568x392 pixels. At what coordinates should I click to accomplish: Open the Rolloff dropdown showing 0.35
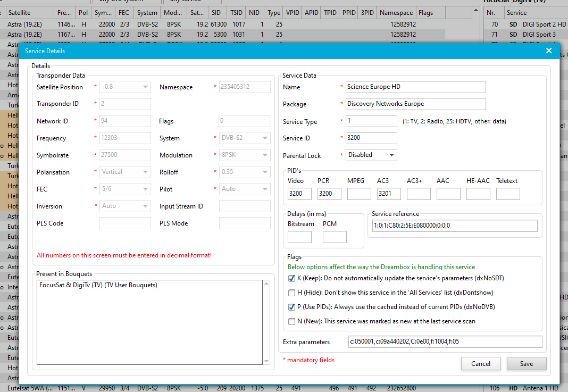[x=245, y=172]
